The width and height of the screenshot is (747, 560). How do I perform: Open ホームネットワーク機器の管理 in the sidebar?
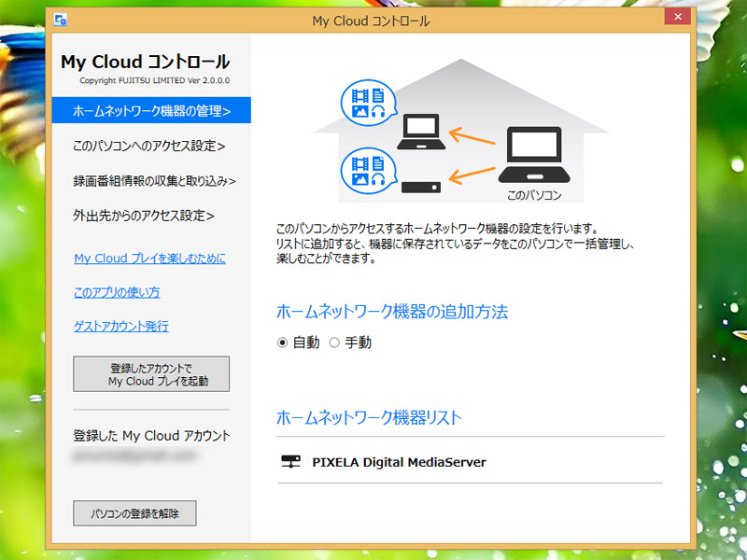151,112
